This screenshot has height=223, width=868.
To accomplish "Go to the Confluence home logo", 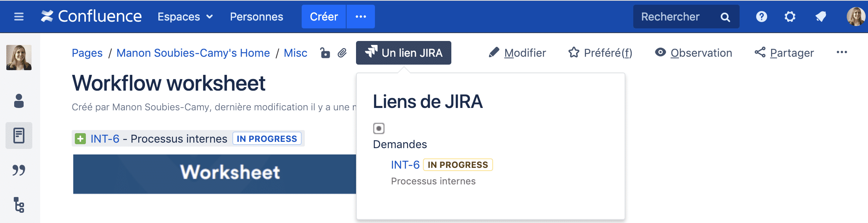I will tap(91, 17).
